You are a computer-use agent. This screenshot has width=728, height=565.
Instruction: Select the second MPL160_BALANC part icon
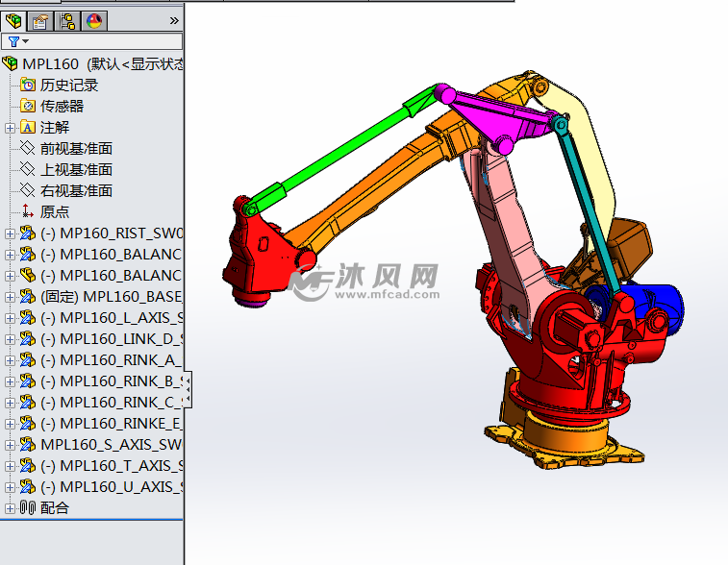28,276
